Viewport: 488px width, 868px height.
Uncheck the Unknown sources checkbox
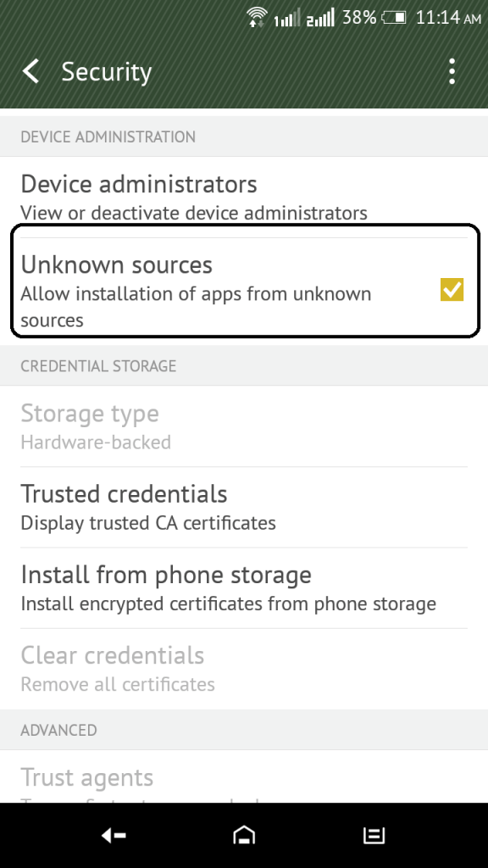(x=452, y=290)
